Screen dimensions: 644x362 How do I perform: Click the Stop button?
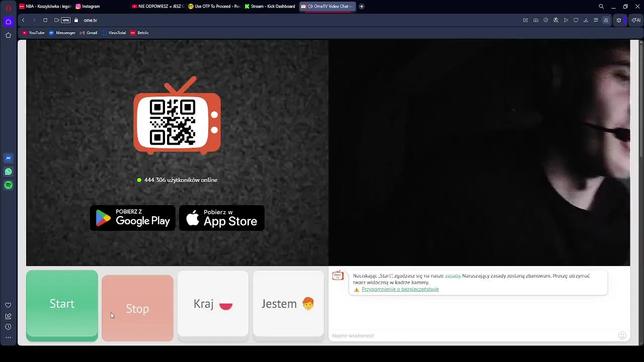(137, 308)
